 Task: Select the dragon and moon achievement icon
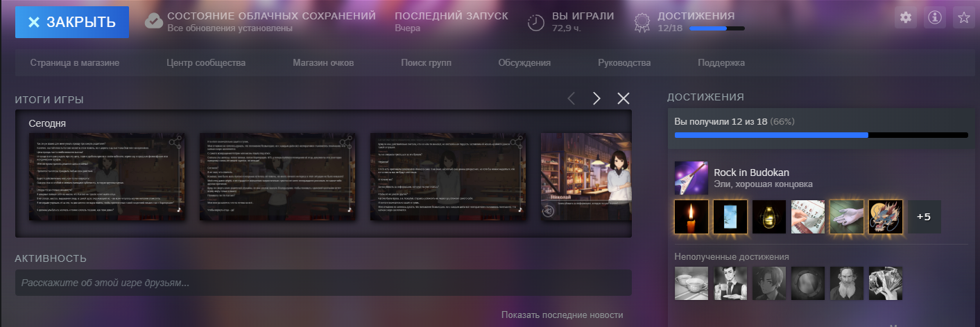point(886,217)
